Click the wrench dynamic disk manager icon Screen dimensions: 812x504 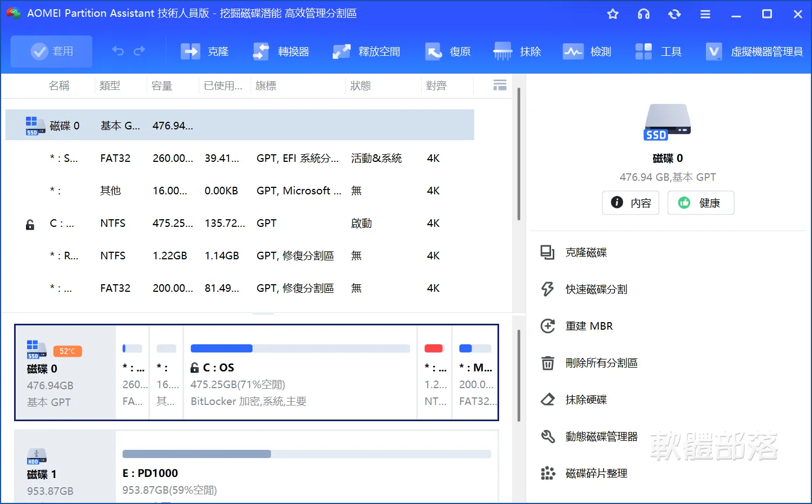click(548, 436)
